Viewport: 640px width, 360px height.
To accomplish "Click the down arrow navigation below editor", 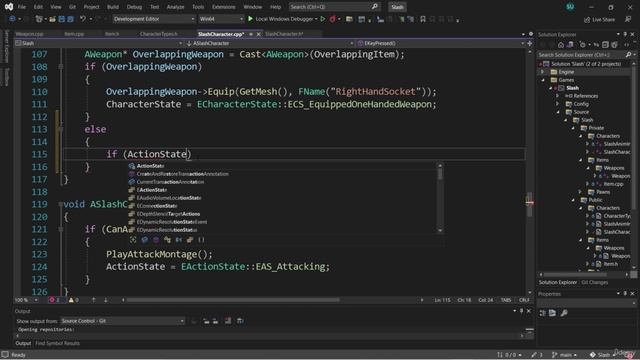I will pos(106,300).
